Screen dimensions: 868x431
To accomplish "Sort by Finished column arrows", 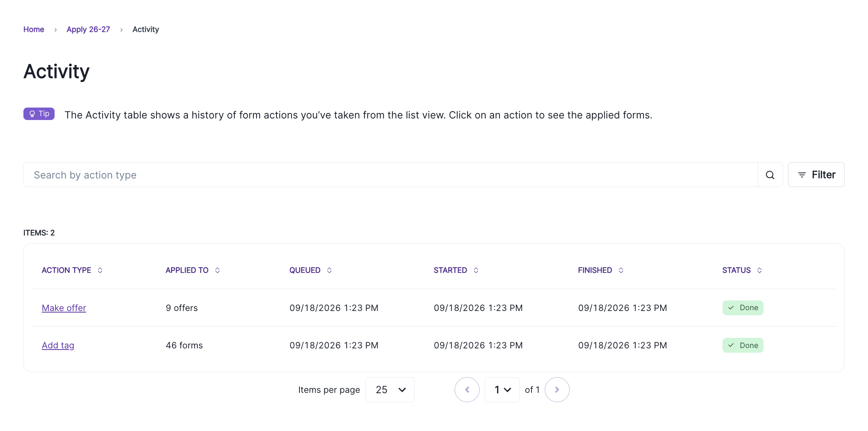I will coord(621,270).
